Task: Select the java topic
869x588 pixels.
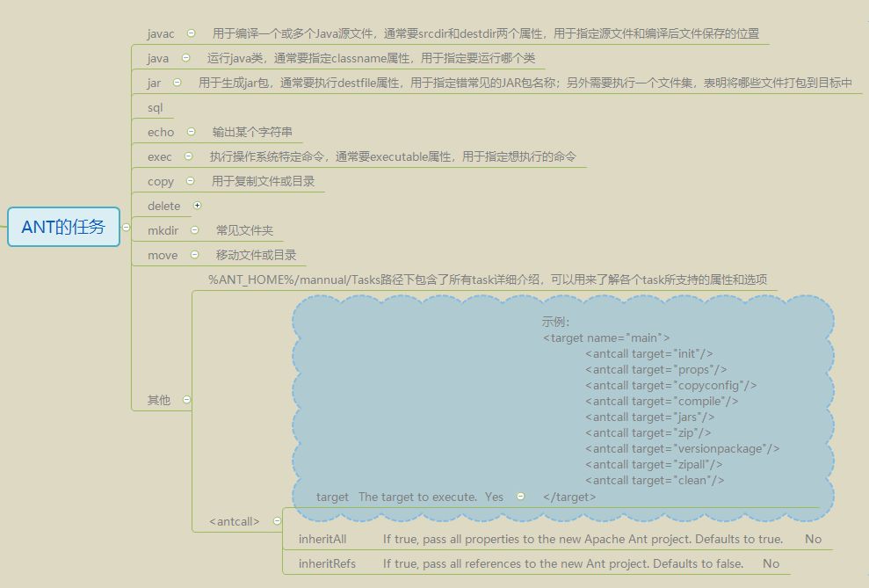Action: pos(158,58)
